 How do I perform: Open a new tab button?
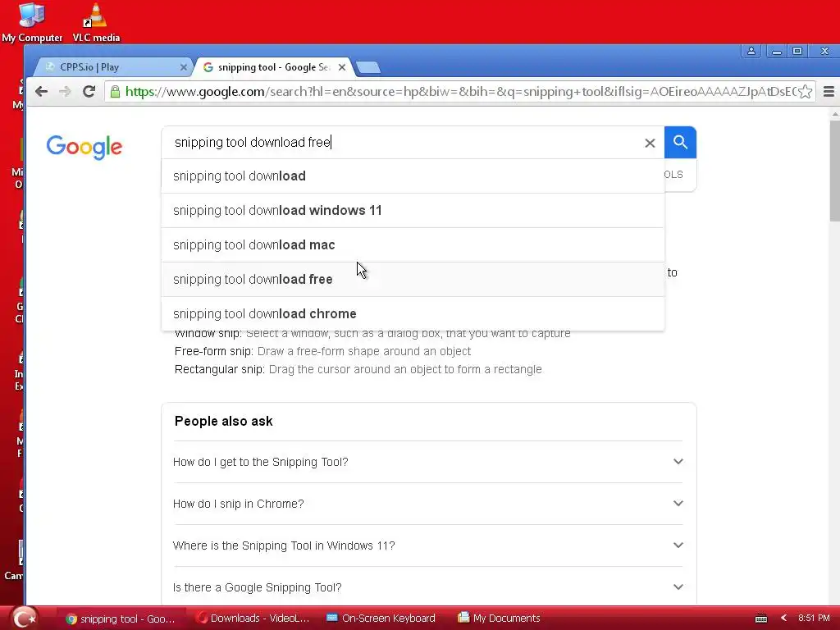point(368,67)
